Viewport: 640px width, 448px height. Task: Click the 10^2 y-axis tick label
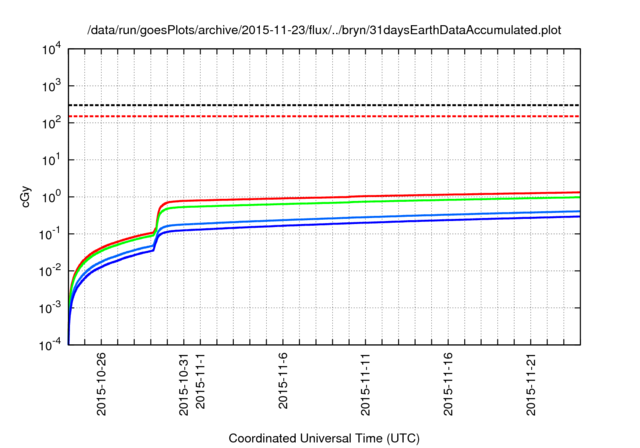pyautogui.click(x=50, y=123)
